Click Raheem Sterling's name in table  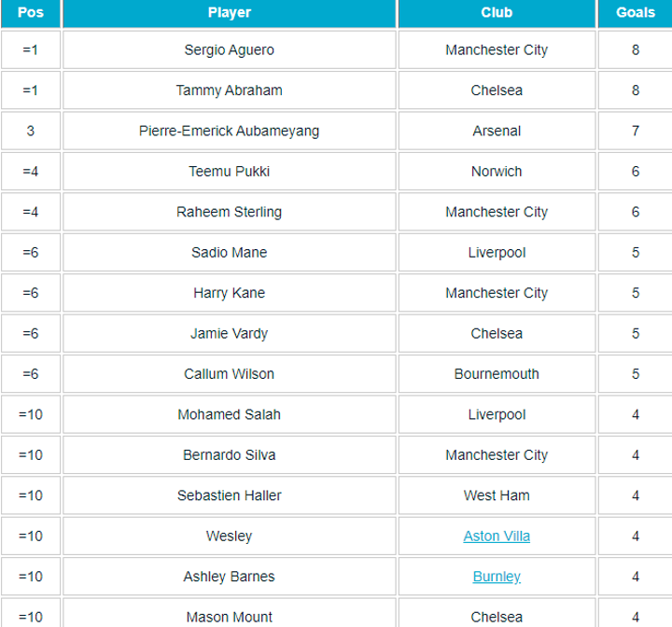point(230,212)
